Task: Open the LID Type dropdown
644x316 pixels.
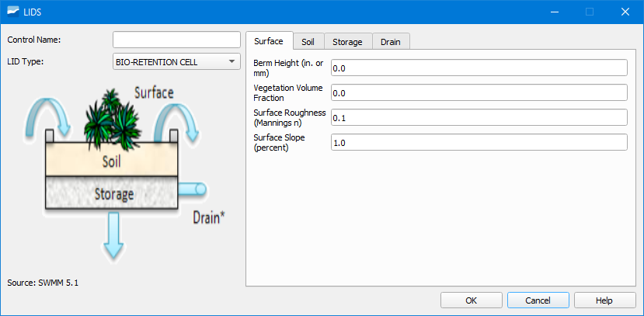Action: (176, 61)
